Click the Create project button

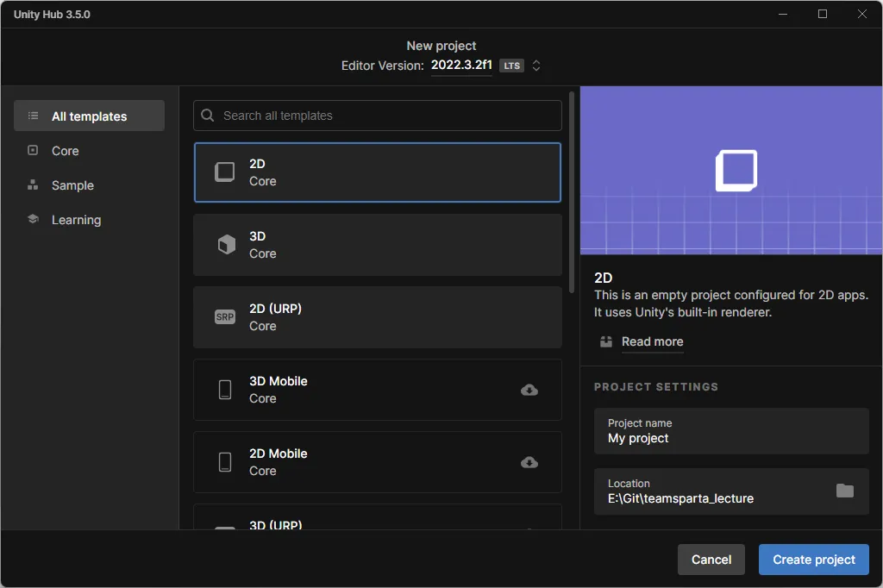click(x=813, y=560)
